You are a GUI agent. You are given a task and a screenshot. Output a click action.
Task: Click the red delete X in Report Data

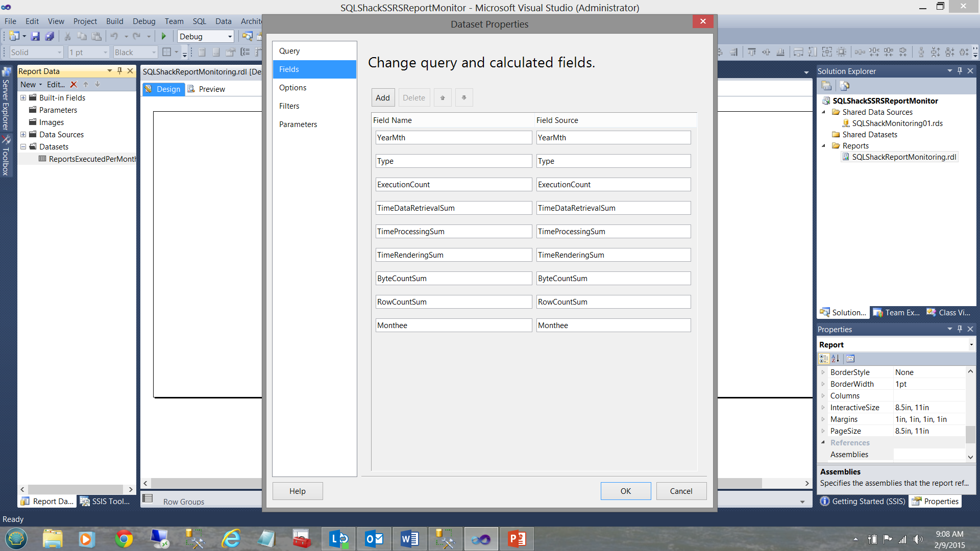tap(73, 85)
